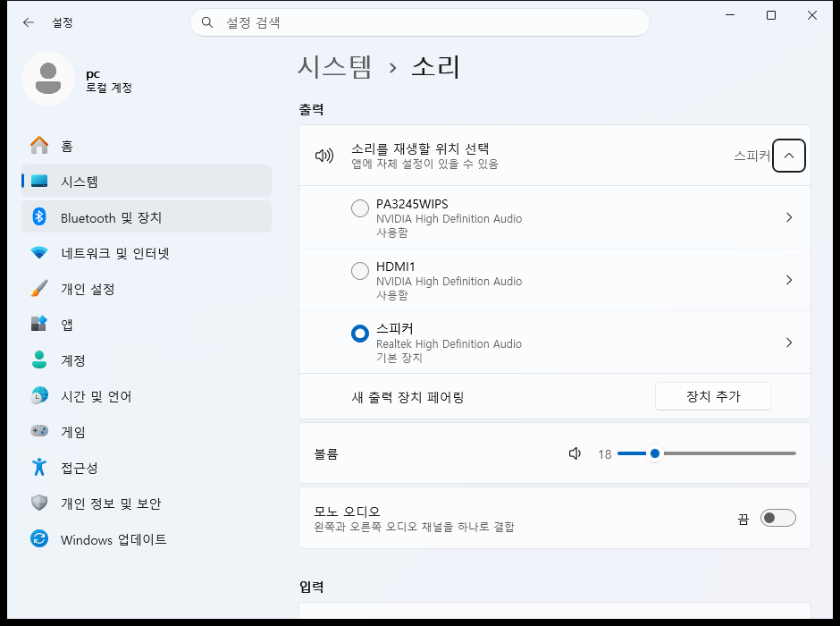
Task: Select PA3245WIPS as output device
Action: coord(360,208)
